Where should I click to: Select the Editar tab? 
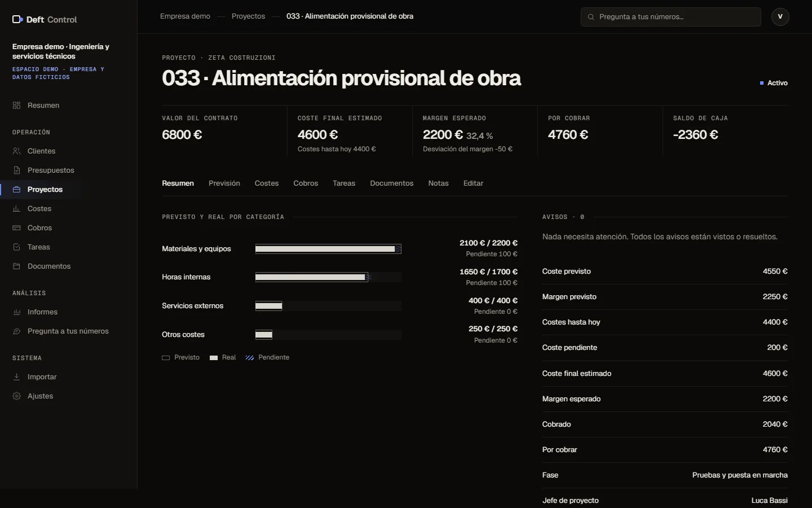click(x=473, y=183)
